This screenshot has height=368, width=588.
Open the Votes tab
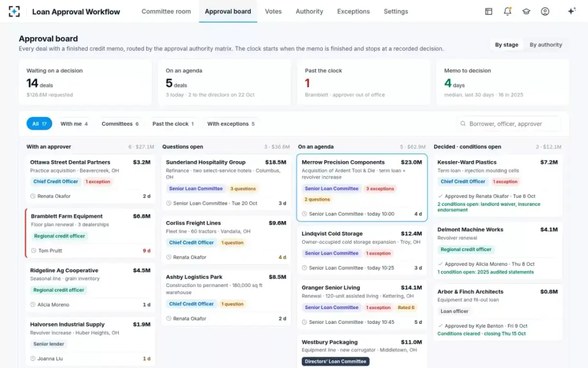tap(273, 11)
